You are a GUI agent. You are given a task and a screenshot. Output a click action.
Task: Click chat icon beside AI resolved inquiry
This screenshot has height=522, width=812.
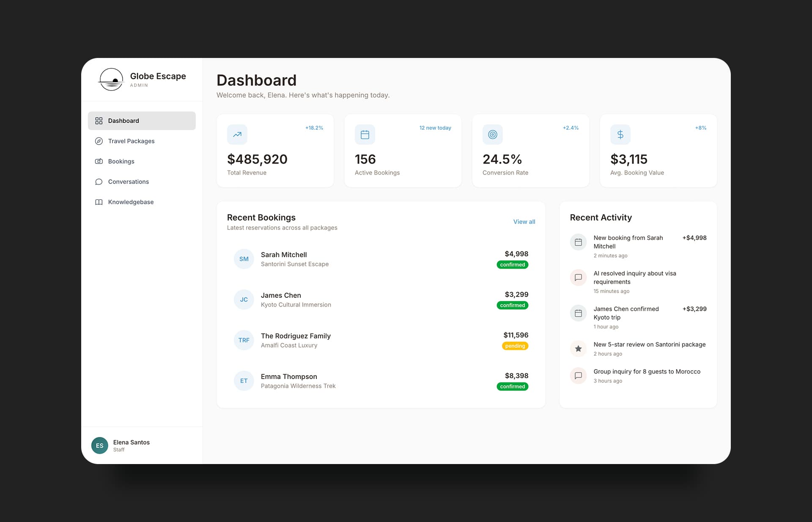coord(578,277)
